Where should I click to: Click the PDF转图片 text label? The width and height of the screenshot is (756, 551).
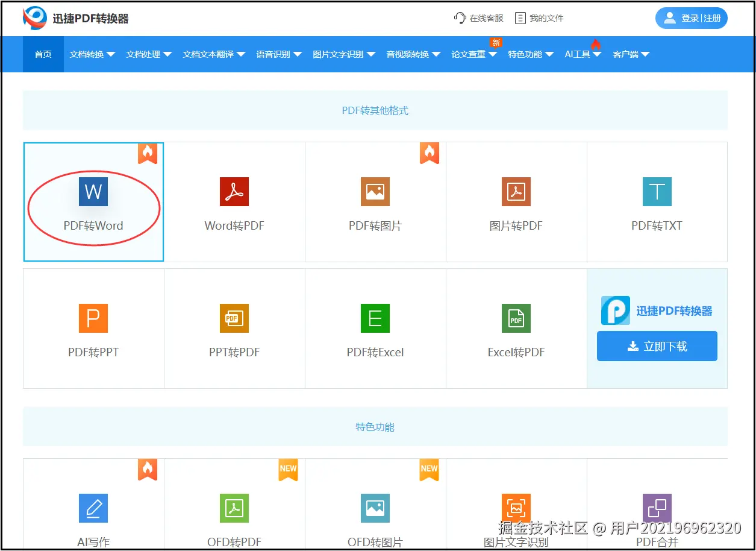pos(375,226)
